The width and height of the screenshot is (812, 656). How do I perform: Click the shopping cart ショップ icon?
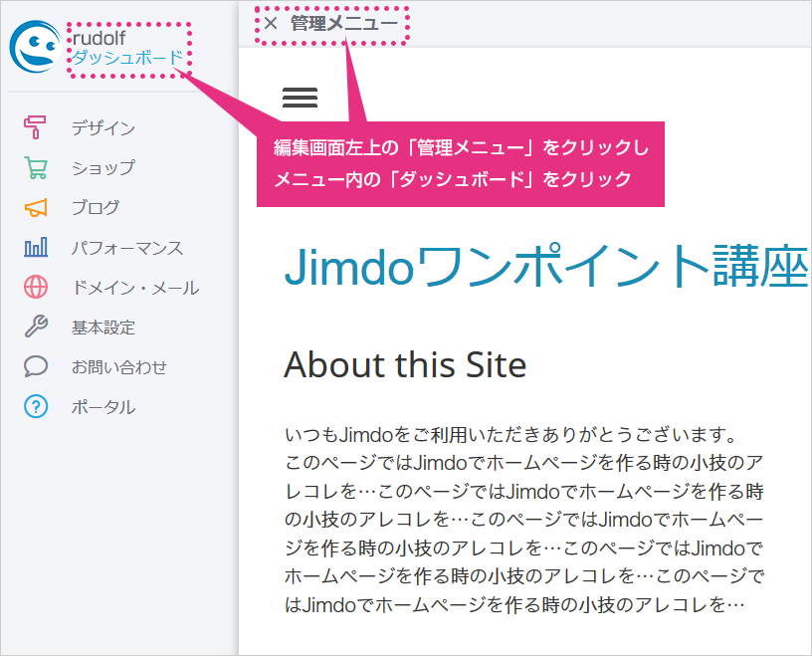(35, 167)
